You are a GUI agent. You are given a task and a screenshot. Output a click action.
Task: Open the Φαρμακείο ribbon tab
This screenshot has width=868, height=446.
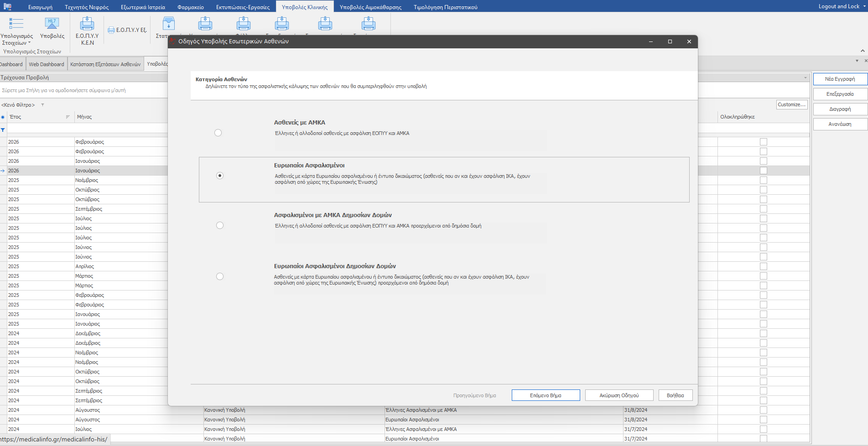pos(190,7)
